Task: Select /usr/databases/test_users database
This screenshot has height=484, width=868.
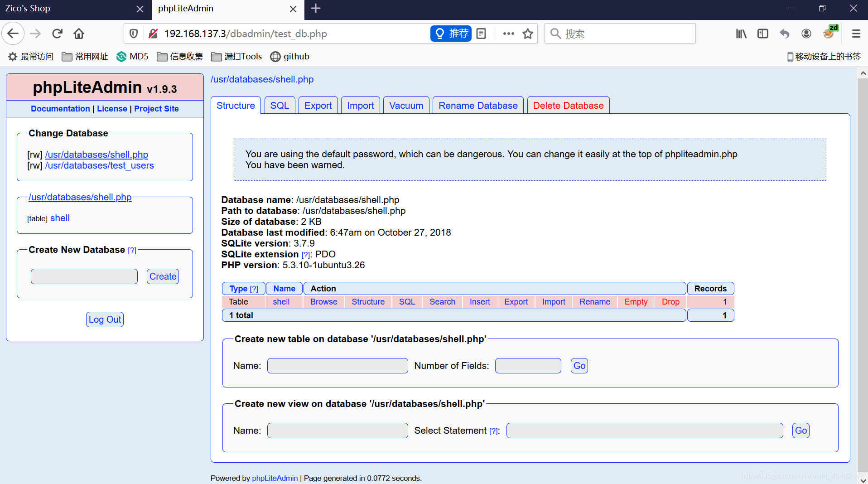Action: point(99,165)
